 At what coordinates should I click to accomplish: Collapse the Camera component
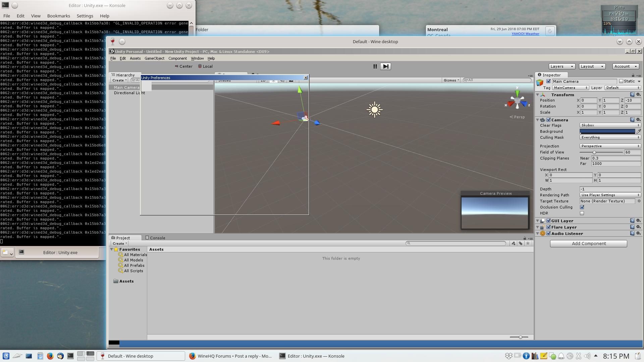(x=538, y=120)
